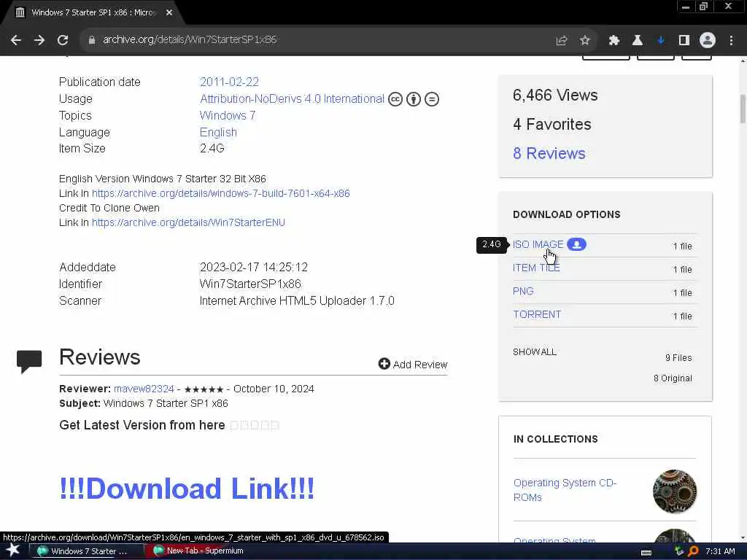Select the Windows 7 Starter SP1 x86 browser tab
The height and width of the screenshot is (560, 747).
coord(93,13)
